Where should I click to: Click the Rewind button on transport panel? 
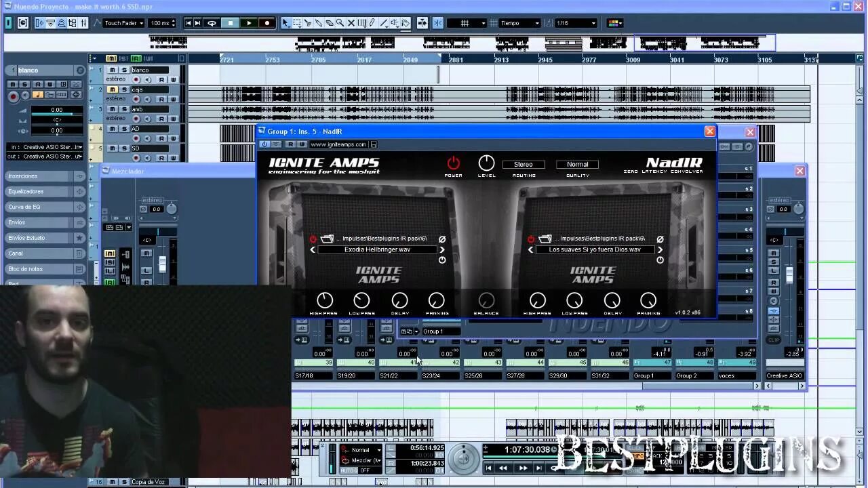tap(503, 468)
